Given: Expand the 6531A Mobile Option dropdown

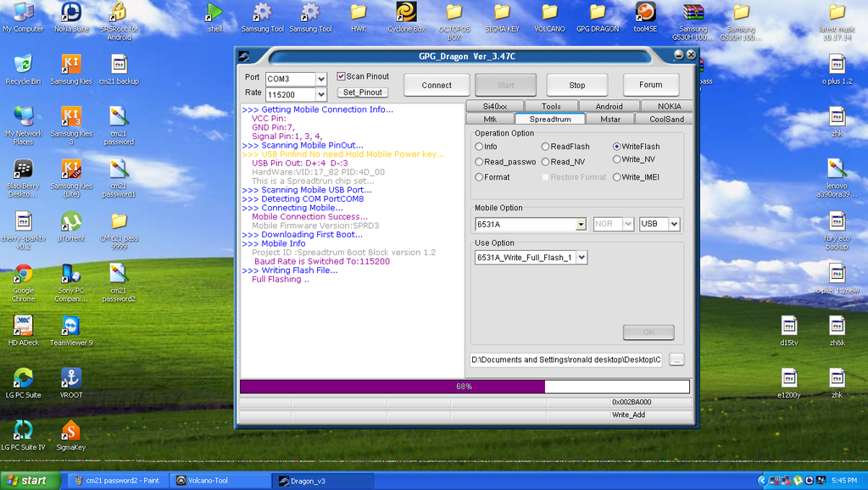Looking at the screenshot, I should 581,225.
